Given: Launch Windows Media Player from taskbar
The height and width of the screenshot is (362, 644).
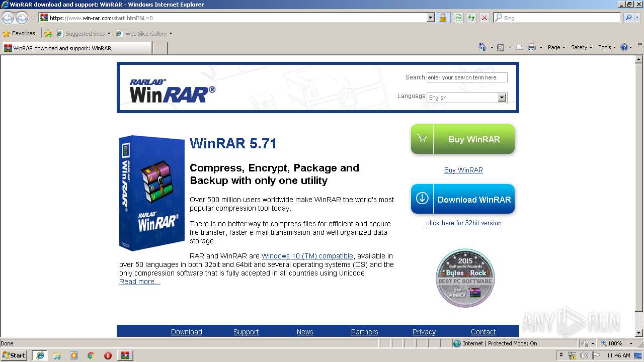Looking at the screenshot, I should click(x=74, y=355).
